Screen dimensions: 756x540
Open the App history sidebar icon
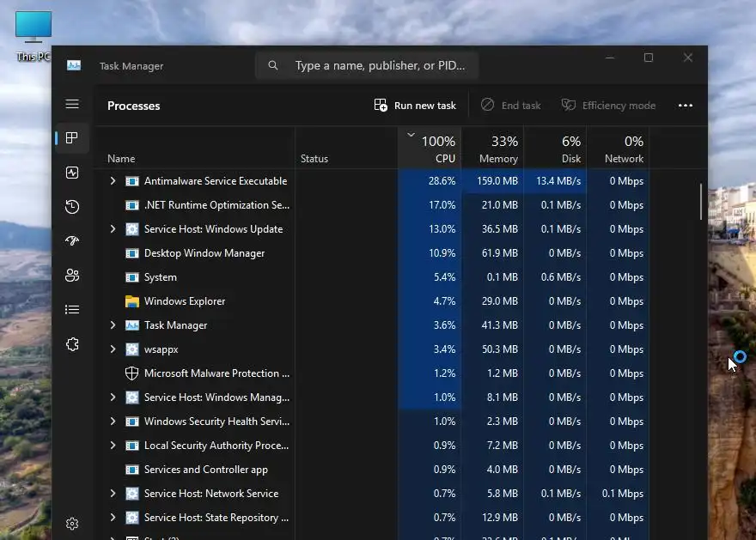click(72, 207)
